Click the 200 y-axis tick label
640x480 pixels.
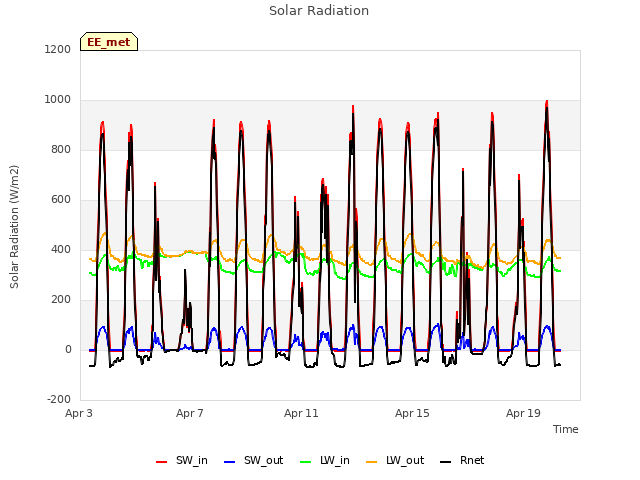coord(61,300)
